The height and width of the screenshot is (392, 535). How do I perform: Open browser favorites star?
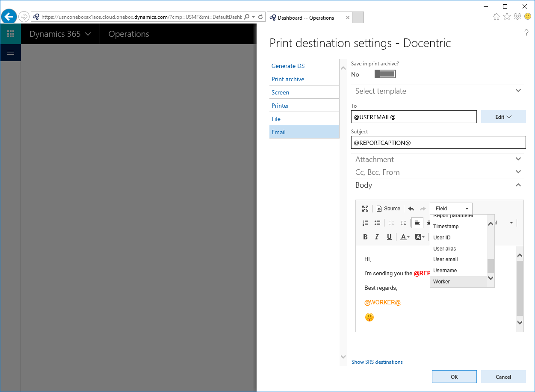507,17
